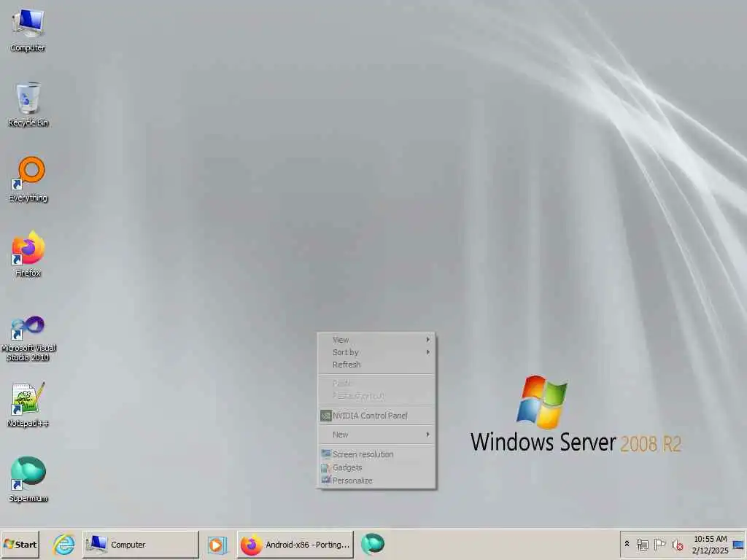Open the clock showing 10:55 AM

pyautogui.click(x=710, y=544)
